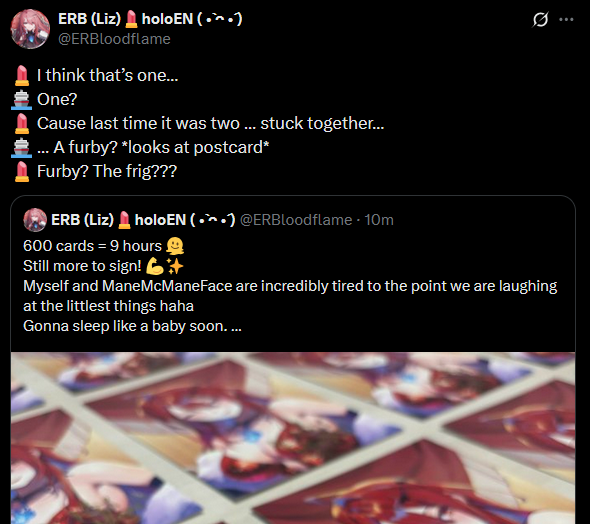Open the 10m timestamp of quoted tweet
The width and height of the screenshot is (590, 524).
pyautogui.click(x=379, y=220)
